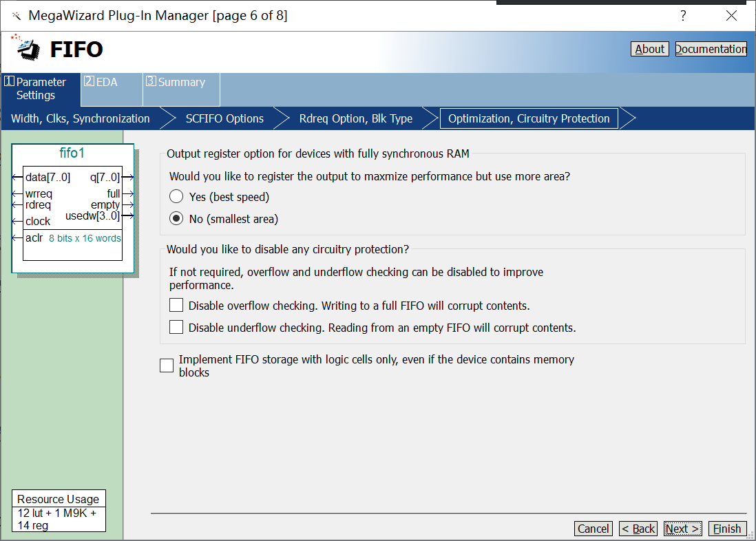Screen dimensions: 756x541
Task: Go to Rdreq Option, Blk Type step
Action: [x=356, y=118]
